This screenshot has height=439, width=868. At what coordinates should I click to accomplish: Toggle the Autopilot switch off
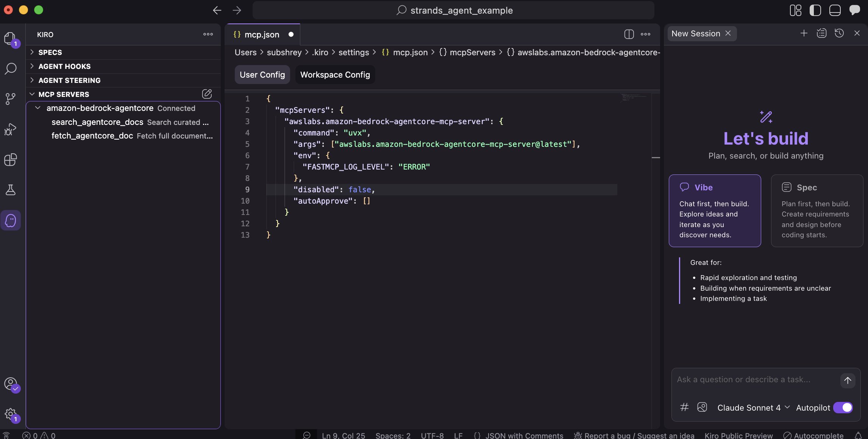[843, 408]
